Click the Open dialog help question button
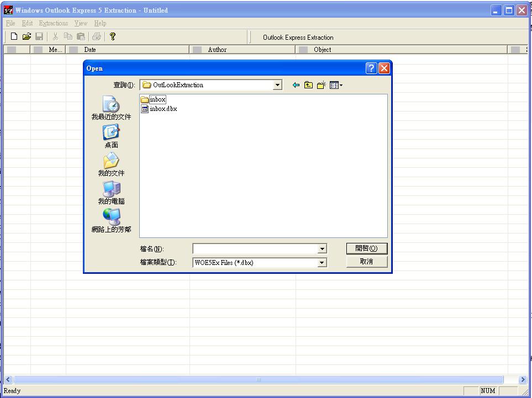This screenshot has height=398, width=532. point(371,68)
